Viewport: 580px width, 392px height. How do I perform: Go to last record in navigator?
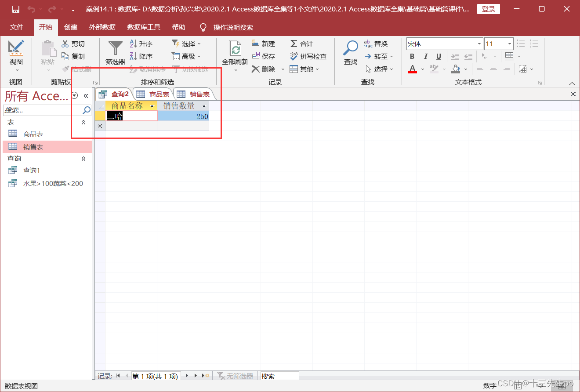click(x=196, y=376)
